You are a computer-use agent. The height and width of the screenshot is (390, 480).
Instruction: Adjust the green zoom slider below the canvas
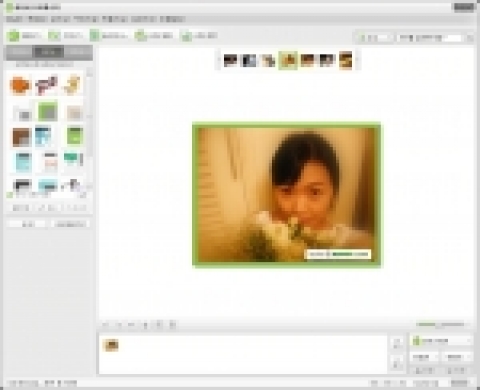click(440, 324)
